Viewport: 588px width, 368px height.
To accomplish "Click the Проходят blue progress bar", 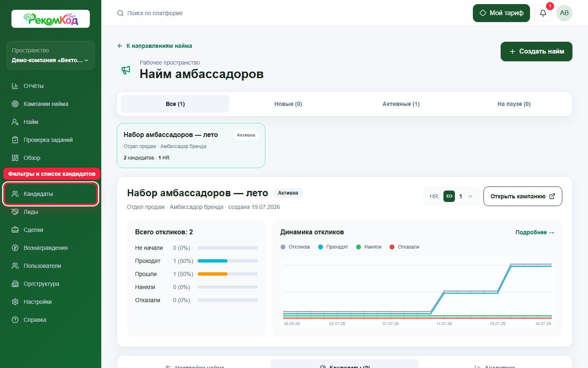I will 227,261.
